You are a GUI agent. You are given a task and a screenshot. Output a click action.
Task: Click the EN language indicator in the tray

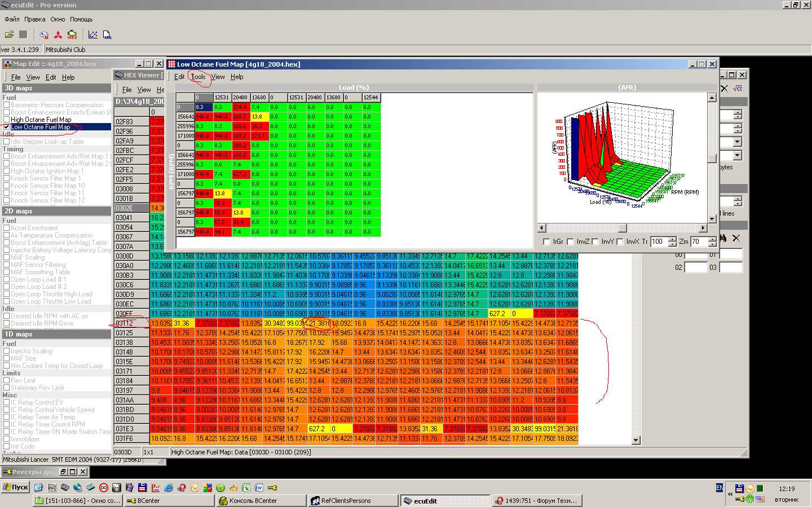pos(720,487)
